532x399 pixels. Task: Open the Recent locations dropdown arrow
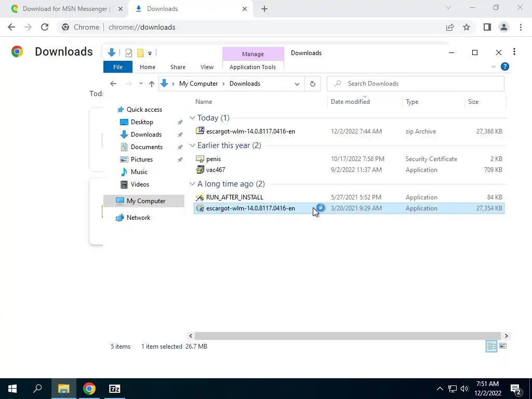tap(141, 84)
